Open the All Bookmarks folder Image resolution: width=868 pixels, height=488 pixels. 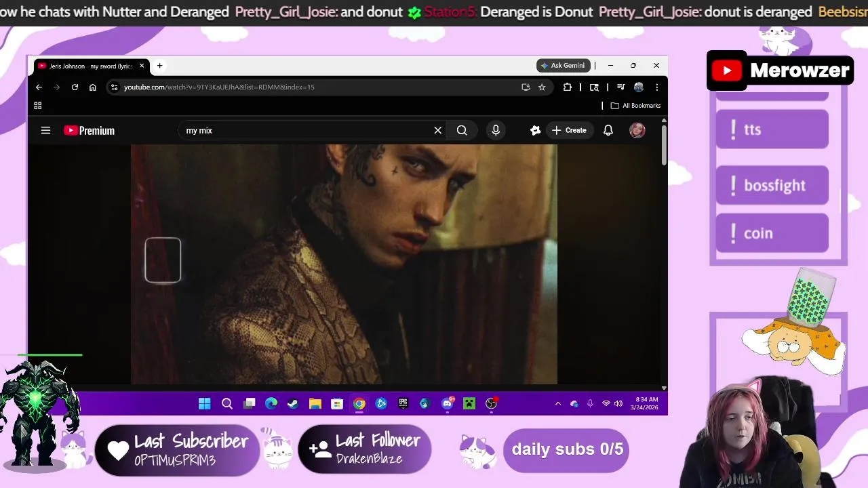click(635, 106)
